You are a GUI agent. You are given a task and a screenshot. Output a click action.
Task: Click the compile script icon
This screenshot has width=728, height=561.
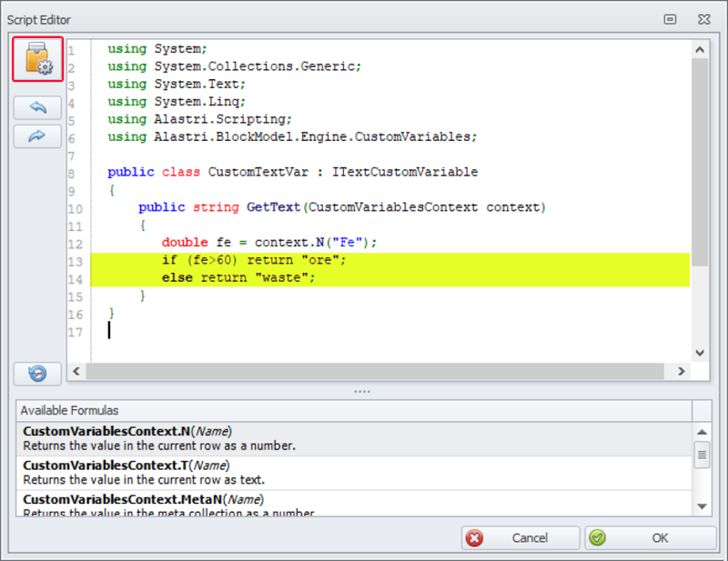point(38,60)
